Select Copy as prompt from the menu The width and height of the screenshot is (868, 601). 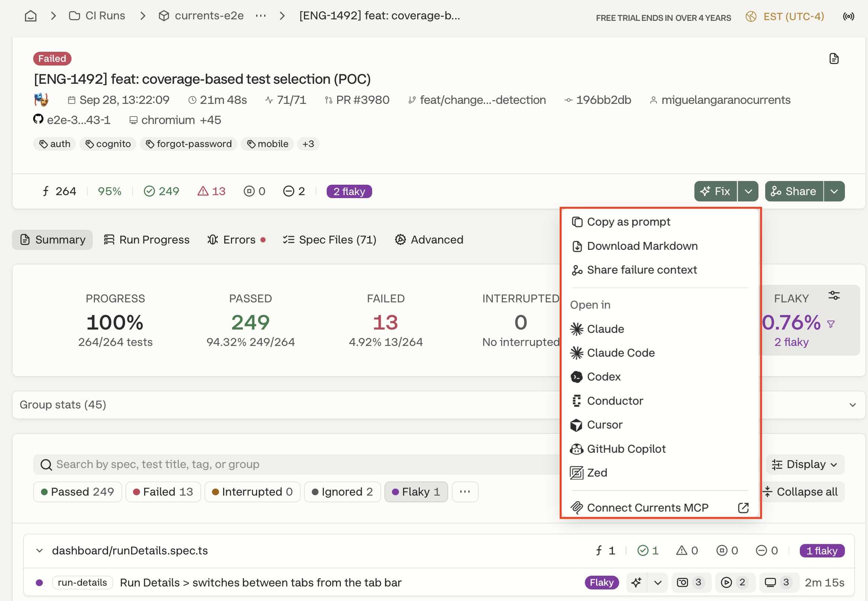pyautogui.click(x=659, y=222)
